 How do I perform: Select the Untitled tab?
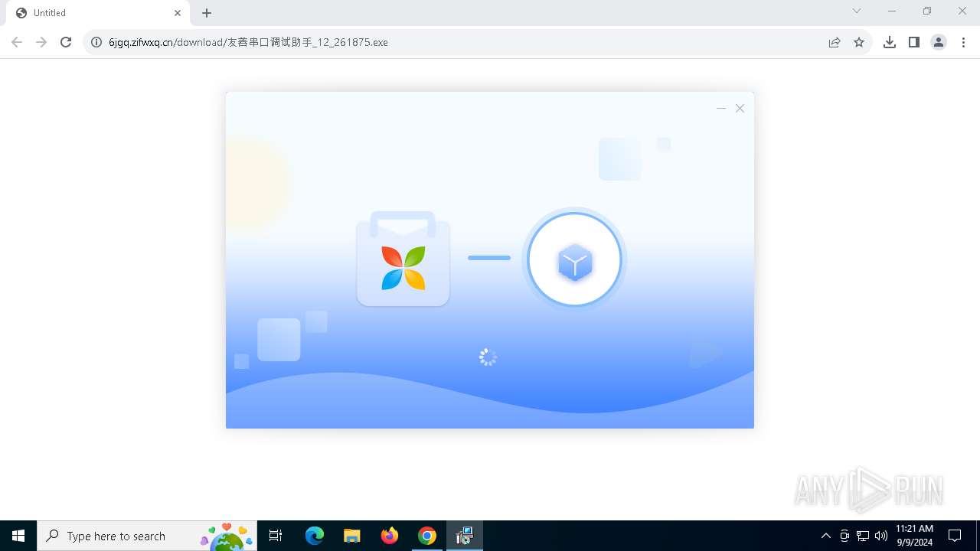tap(97, 13)
